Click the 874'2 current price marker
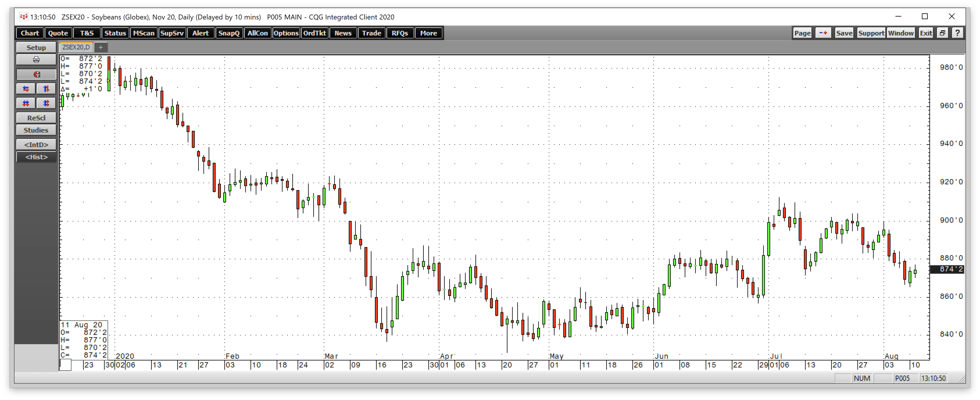 click(x=947, y=269)
